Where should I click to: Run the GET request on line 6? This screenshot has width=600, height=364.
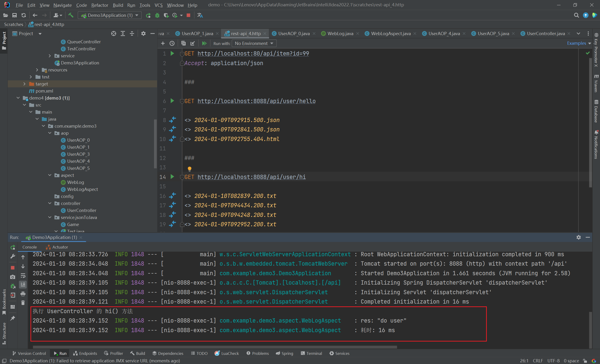point(172,101)
